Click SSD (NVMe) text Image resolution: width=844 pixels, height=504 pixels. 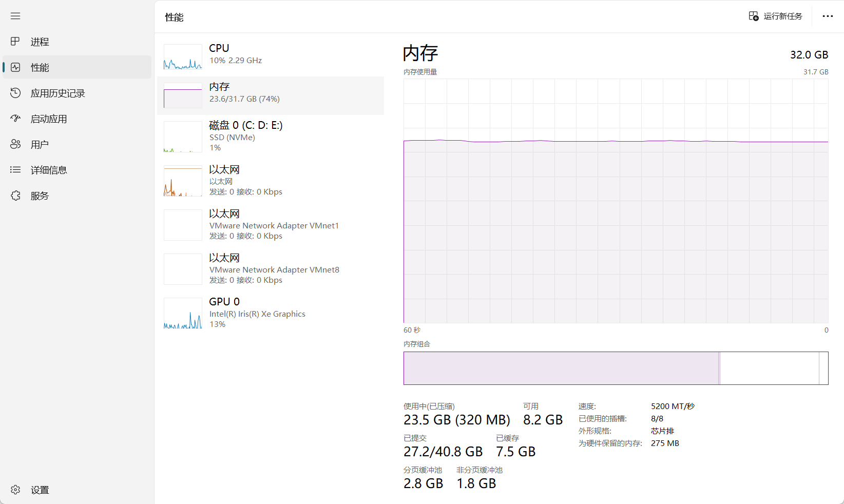point(232,138)
